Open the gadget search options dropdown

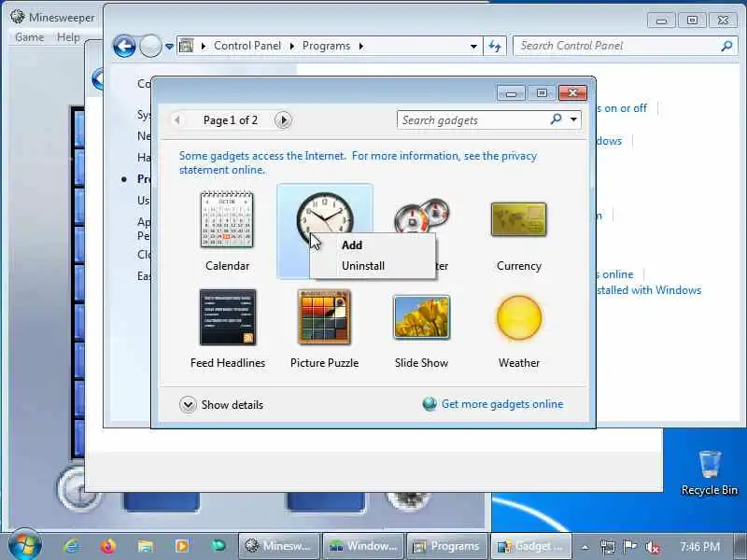[573, 119]
